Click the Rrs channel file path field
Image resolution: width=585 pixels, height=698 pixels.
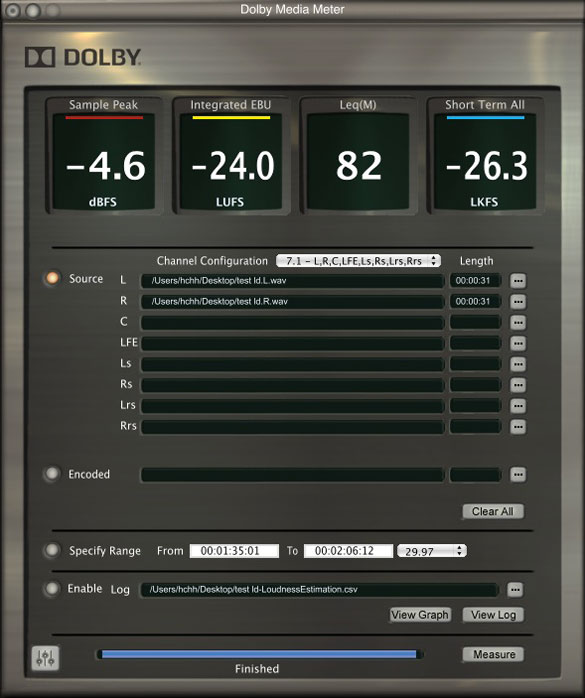[292, 427]
